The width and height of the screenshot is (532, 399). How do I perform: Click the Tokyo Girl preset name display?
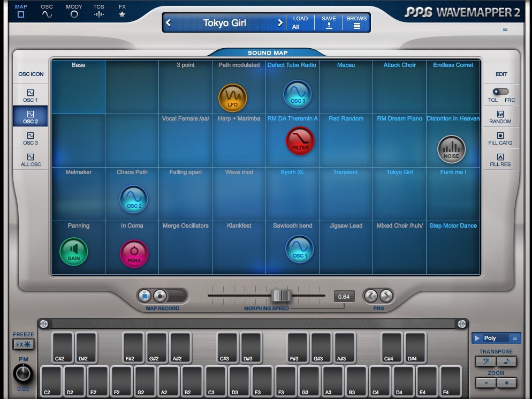(224, 22)
